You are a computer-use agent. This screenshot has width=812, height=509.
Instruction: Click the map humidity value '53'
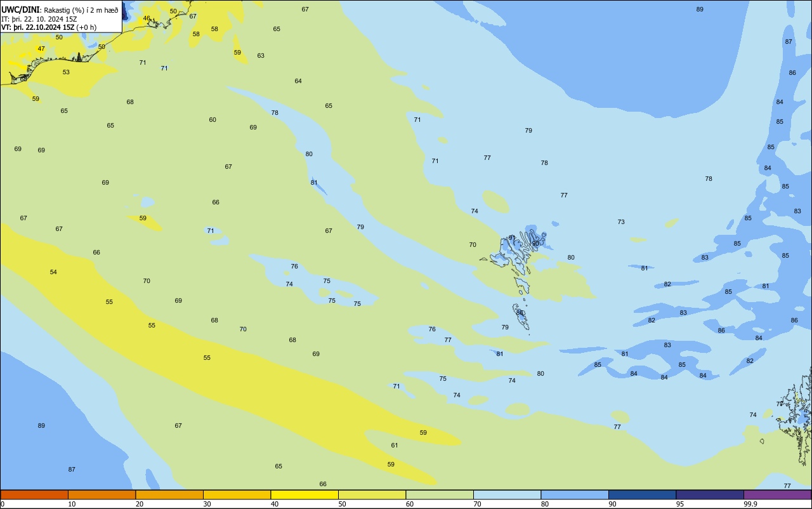(66, 72)
